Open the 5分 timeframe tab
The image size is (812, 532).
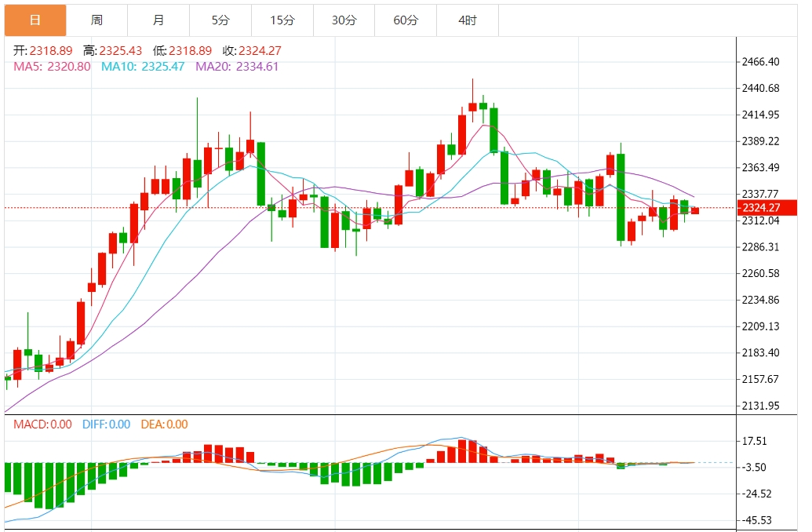pyautogui.click(x=220, y=20)
